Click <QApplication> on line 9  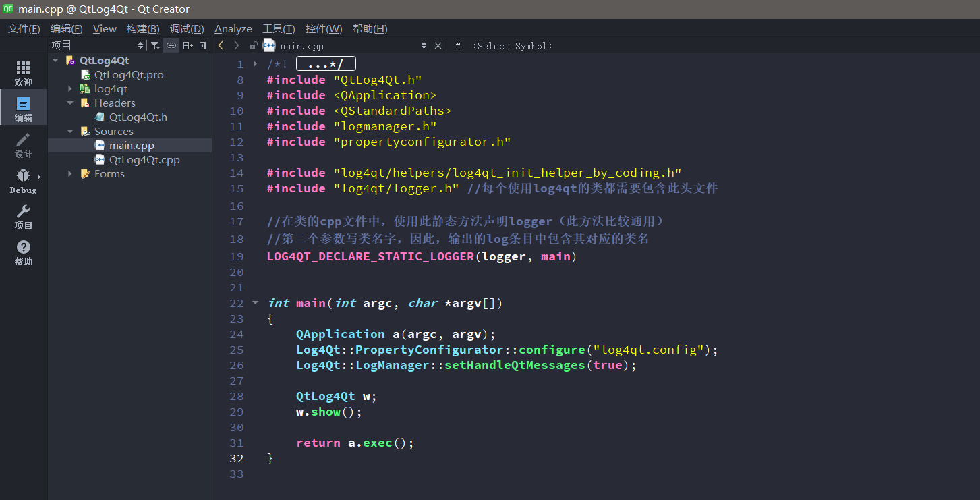(385, 95)
